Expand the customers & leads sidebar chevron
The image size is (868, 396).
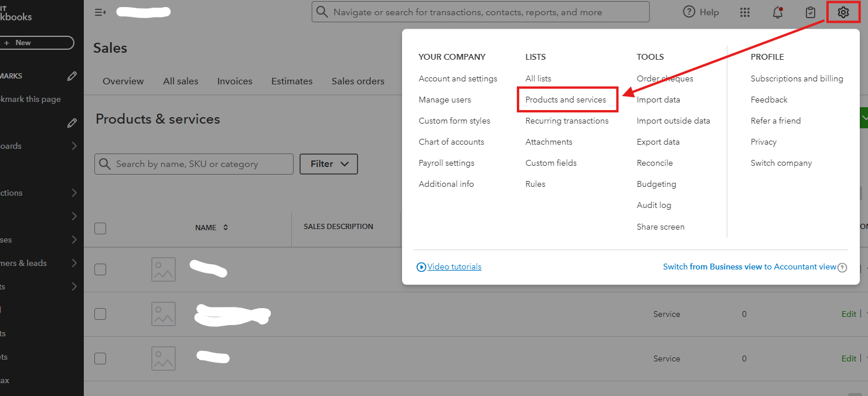click(x=74, y=263)
